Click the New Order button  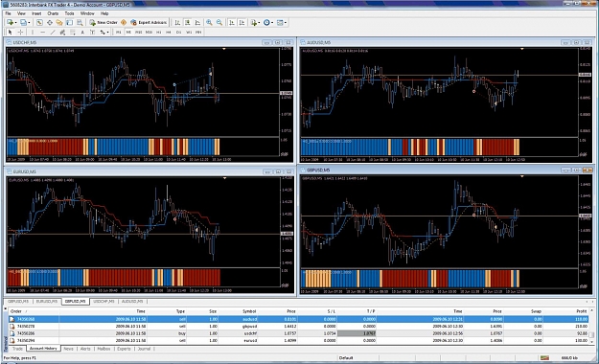104,23
